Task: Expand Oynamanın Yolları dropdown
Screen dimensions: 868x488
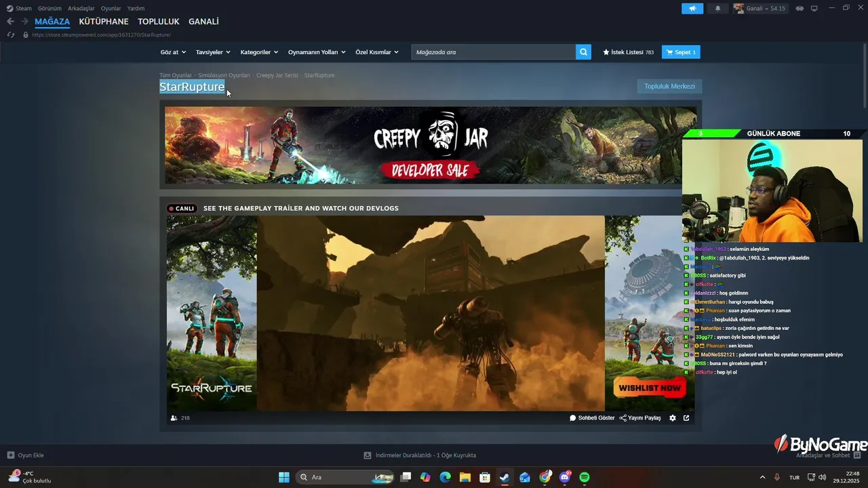Action: (x=317, y=52)
